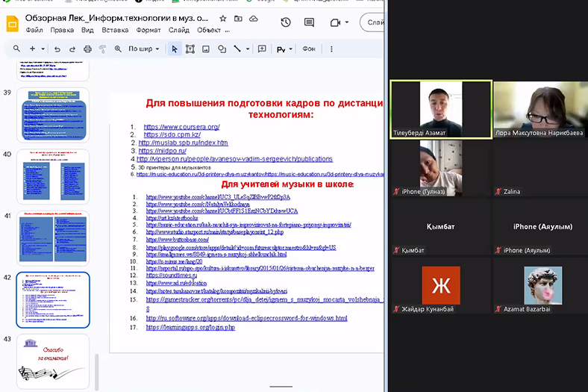588x392 pixels.
Task: Open version history clock icon
Action: (286, 22)
